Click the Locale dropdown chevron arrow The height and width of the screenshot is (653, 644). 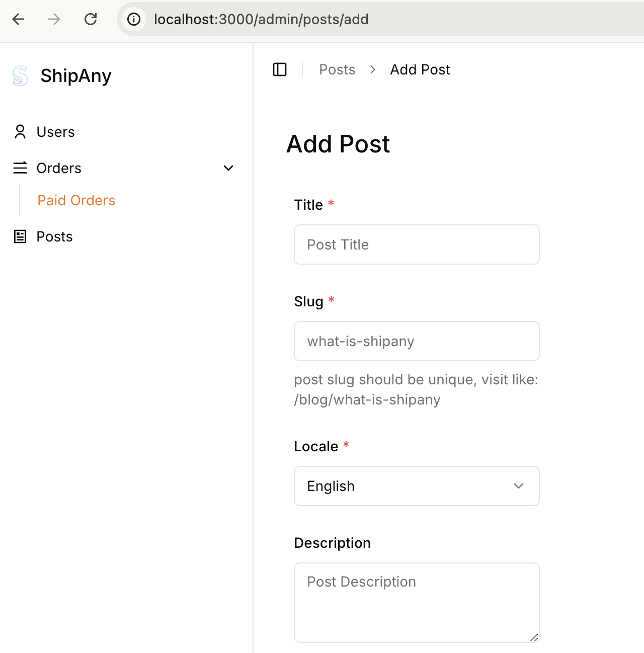click(x=518, y=486)
